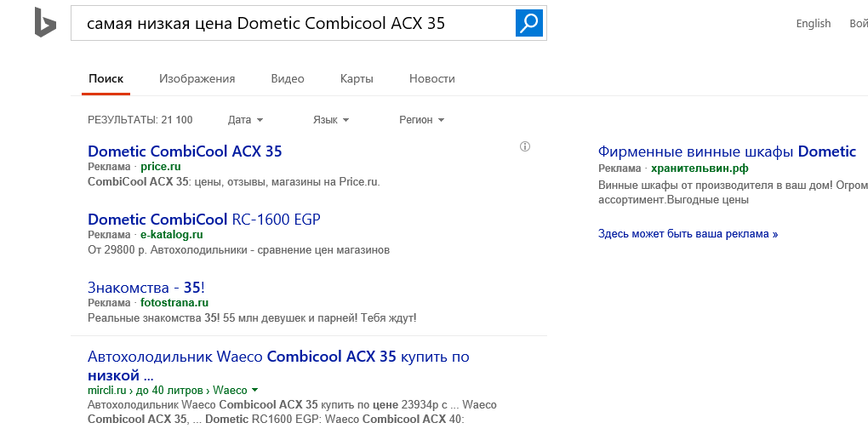This screenshot has width=868, height=440.
Task: Expand the Язык filter dropdown
Action: [x=331, y=119]
